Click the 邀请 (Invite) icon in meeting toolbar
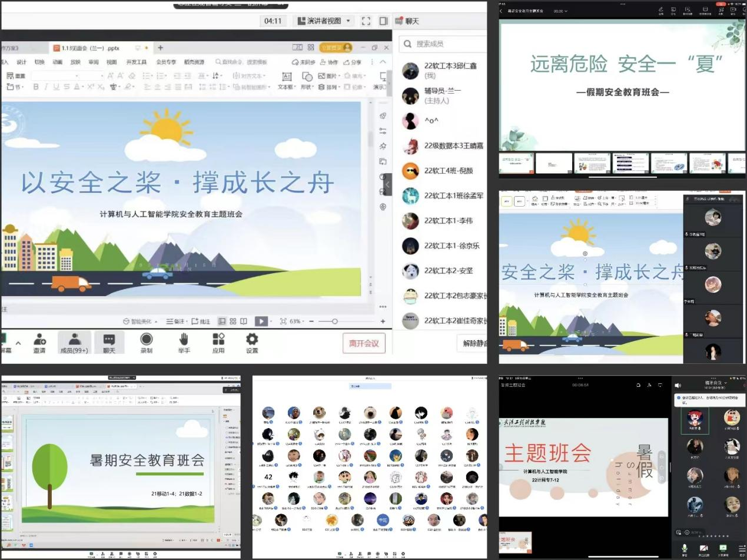 coord(39,343)
